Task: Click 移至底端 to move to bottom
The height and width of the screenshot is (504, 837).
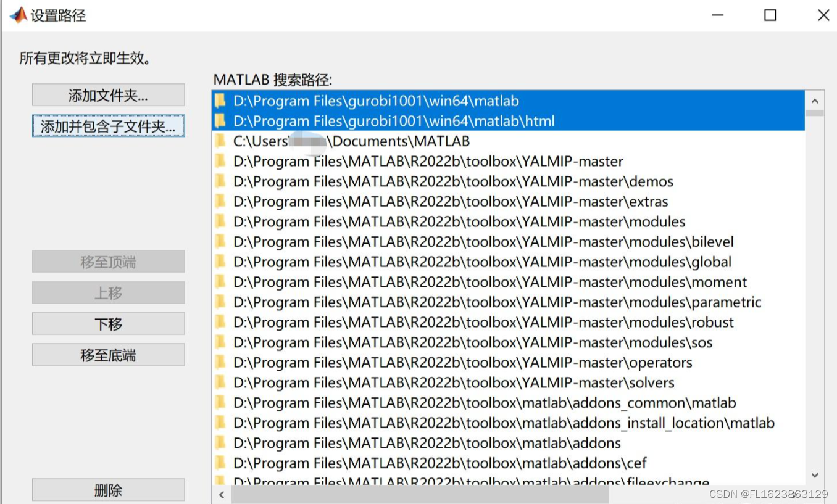Action: 108,355
